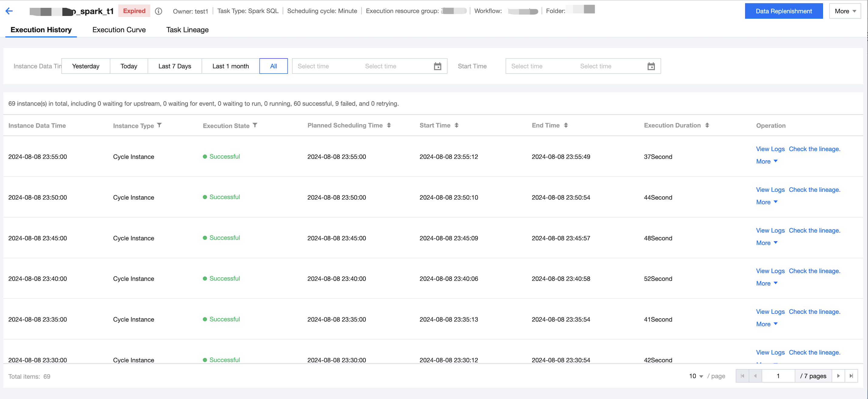Open the Execution State filter icon
The height and width of the screenshot is (399, 868).
pos(255,125)
